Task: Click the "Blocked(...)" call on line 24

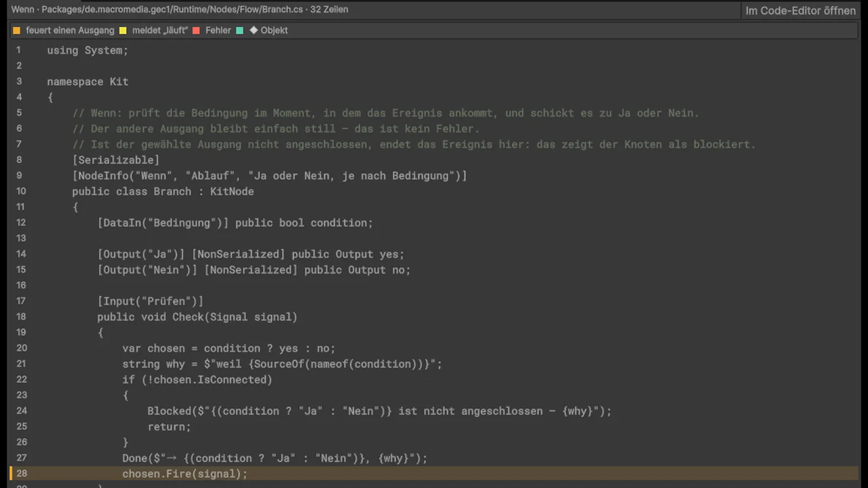Action: [x=380, y=411]
